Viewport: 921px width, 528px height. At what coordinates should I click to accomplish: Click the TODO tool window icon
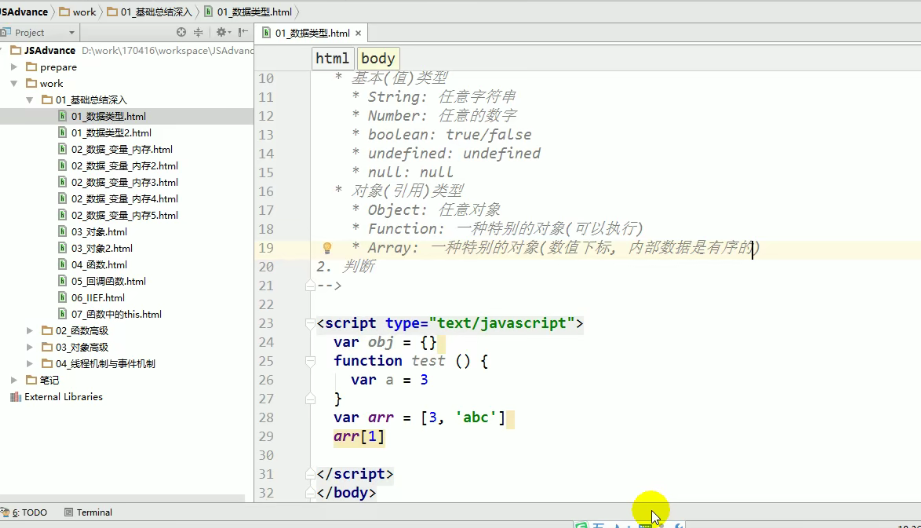5,512
